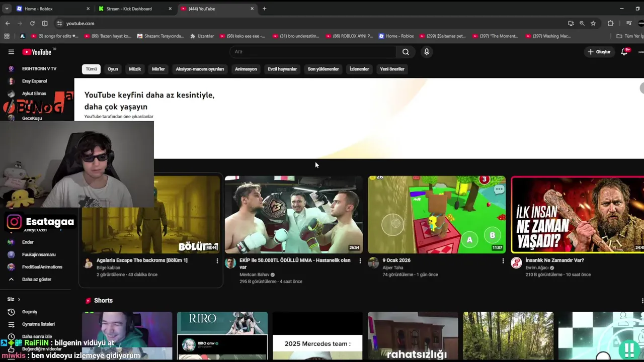Viewport: 644px width, 362px height.
Task: Click the search magnifier button
Action: click(406, 52)
